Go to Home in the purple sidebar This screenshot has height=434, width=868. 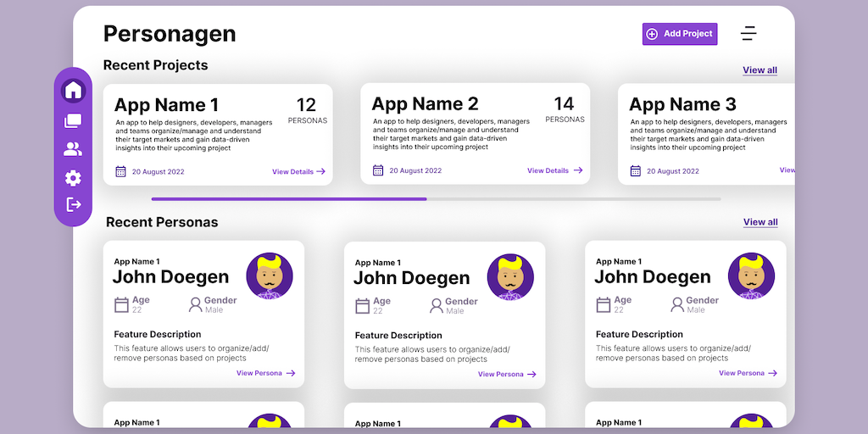click(73, 90)
